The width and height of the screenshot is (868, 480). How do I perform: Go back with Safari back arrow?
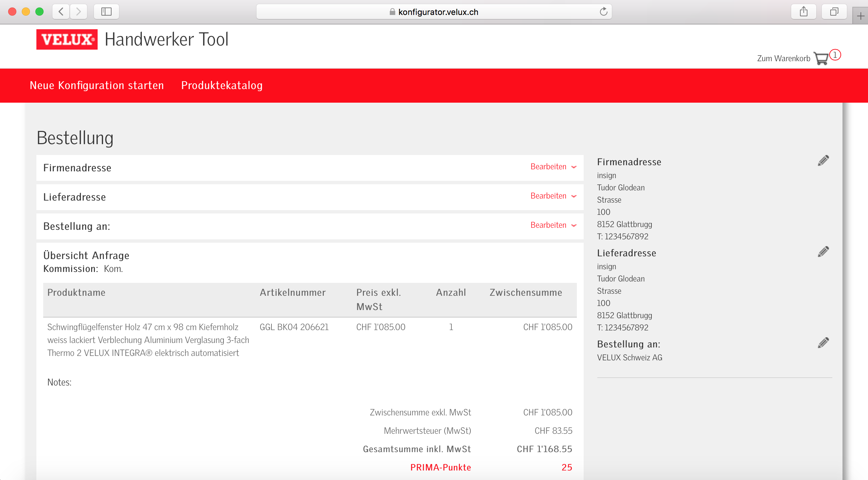point(61,12)
